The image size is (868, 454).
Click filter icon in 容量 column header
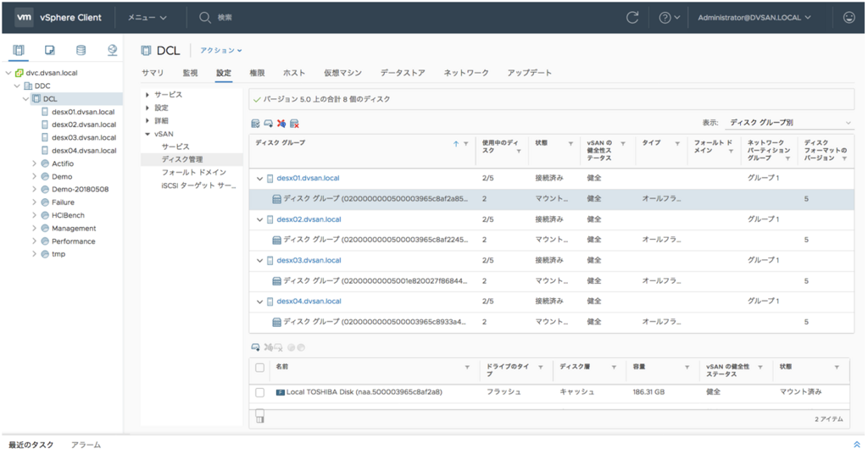click(687, 368)
